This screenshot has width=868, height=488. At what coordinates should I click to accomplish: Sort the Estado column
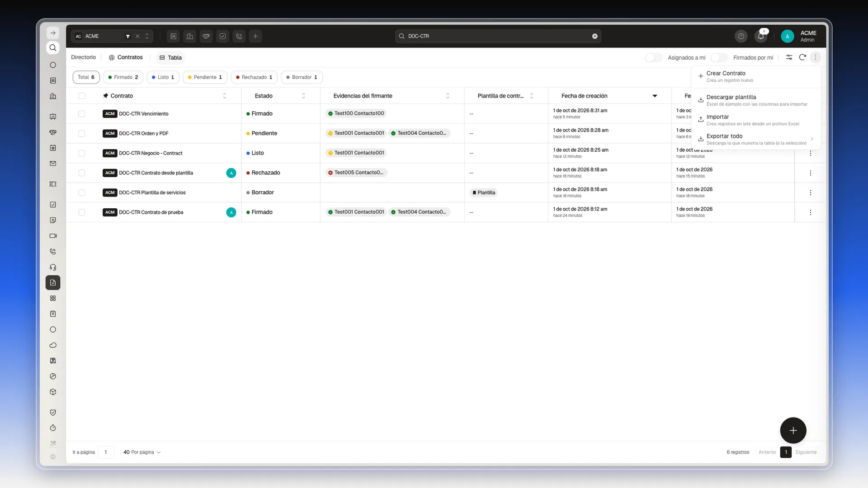pyautogui.click(x=303, y=96)
